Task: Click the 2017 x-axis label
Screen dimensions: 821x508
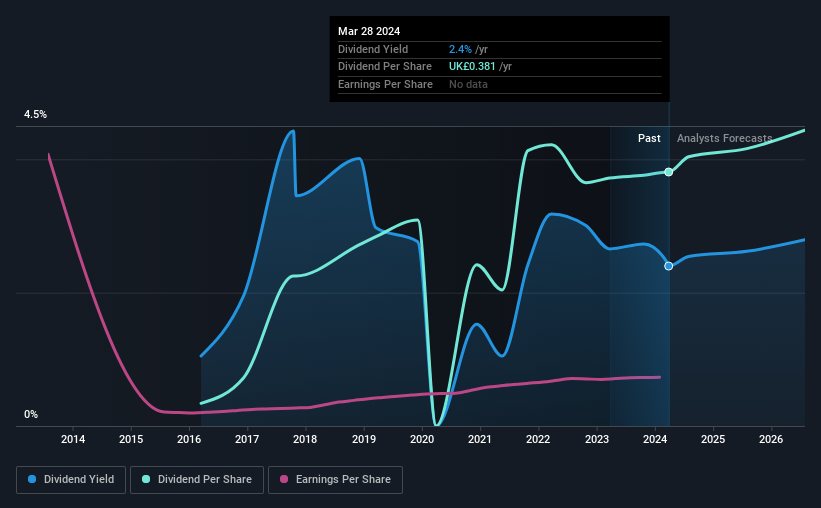Action: point(247,439)
